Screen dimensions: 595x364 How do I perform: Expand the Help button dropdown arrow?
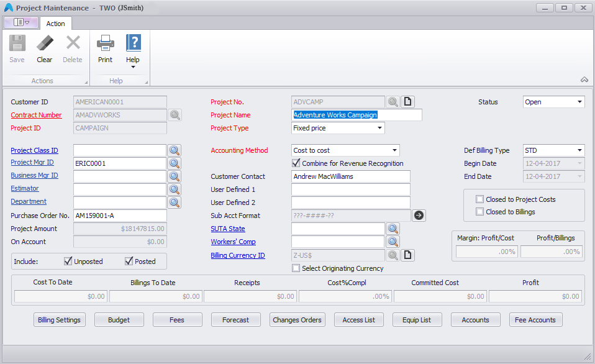[133, 67]
